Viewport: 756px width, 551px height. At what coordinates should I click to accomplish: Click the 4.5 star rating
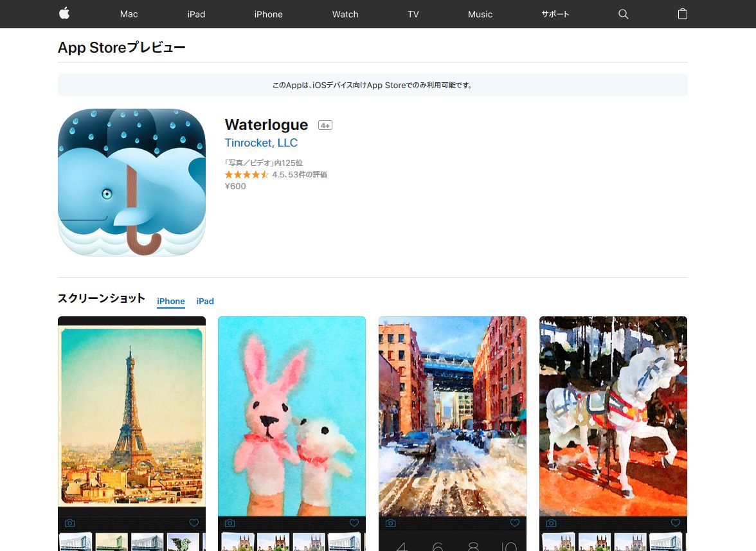[247, 174]
